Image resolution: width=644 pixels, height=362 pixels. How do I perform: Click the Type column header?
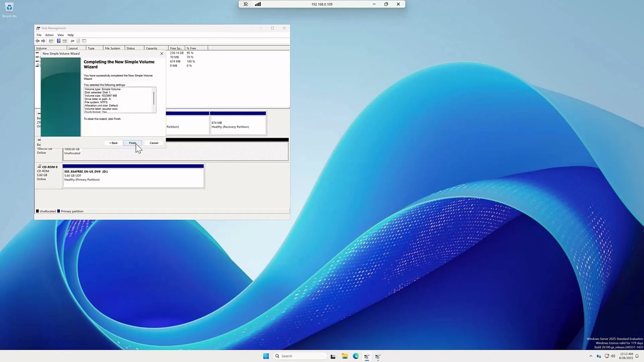point(95,48)
